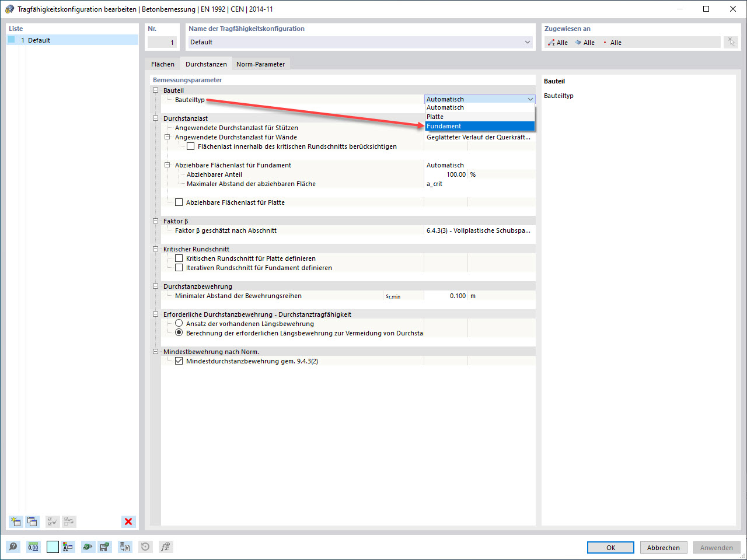Copy the selected configuration in the list
The height and width of the screenshot is (560, 747).
(x=32, y=521)
